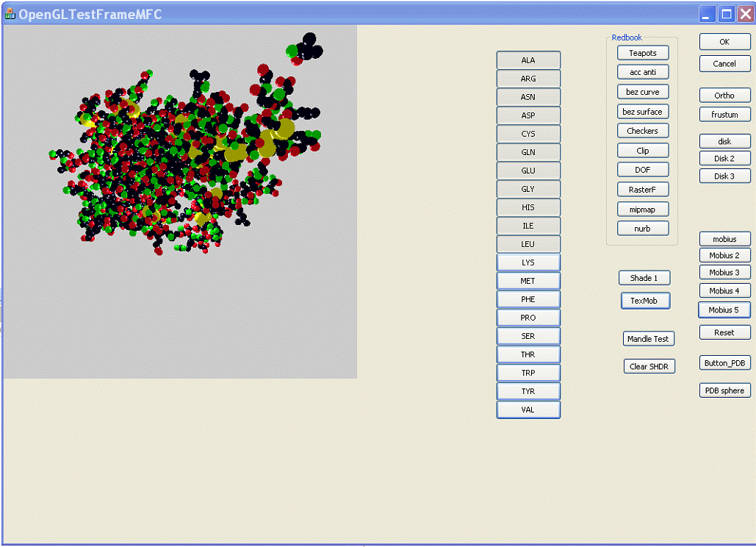Click the DOF button
The width and height of the screenshot is (756, 547).
[643, 171]
